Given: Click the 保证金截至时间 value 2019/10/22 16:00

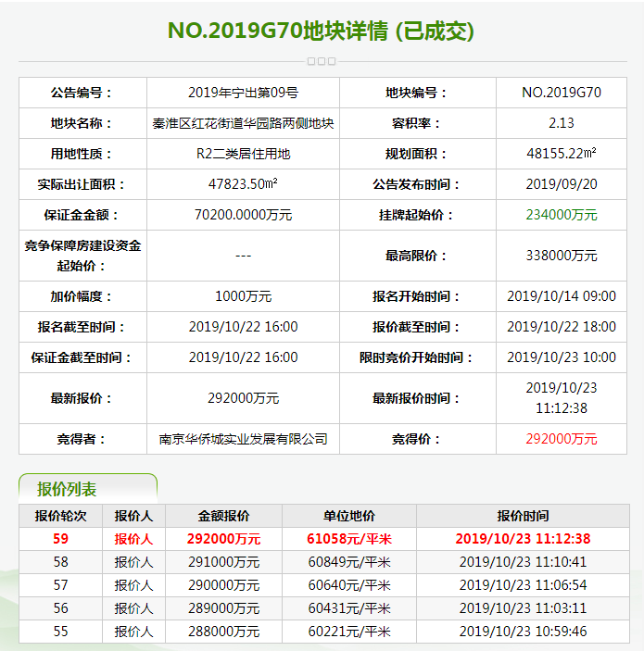Looking at the screenshot, I should click(x=243, y=357).
